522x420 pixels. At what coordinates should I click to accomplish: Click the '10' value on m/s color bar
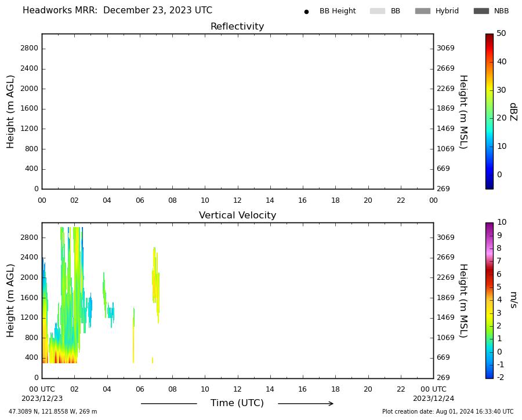501,222
